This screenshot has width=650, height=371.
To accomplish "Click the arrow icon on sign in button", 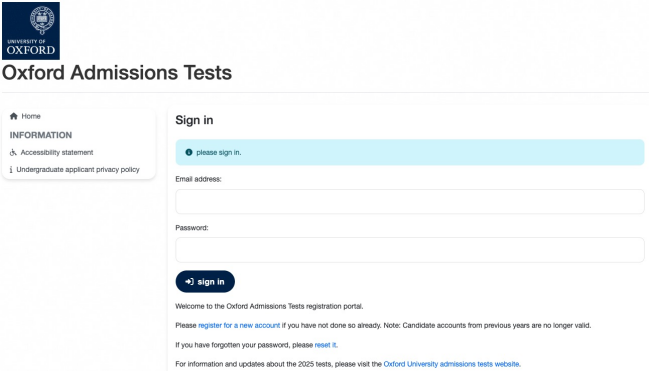I will 189,281.
